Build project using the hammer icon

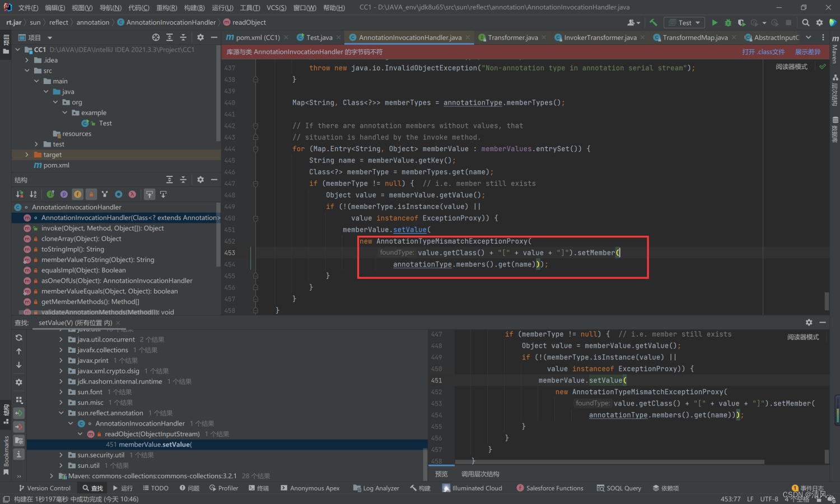[x=654, y=23]
